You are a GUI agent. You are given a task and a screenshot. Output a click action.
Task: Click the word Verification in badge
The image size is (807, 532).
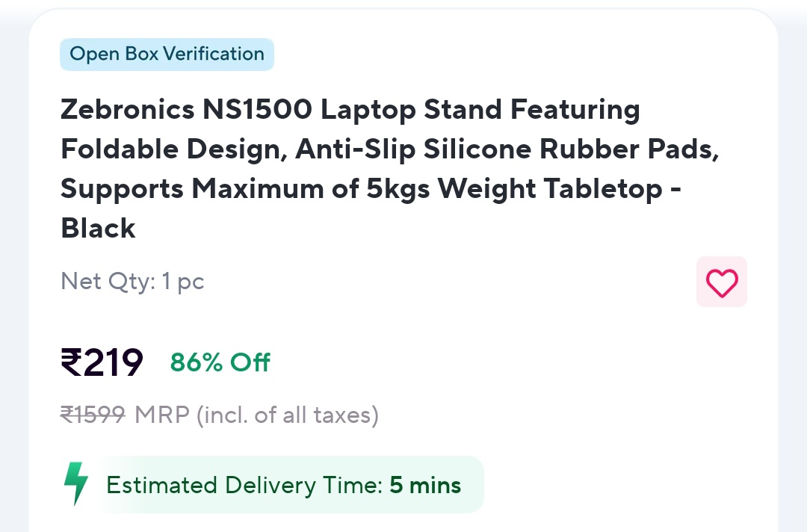pos(213,55)
